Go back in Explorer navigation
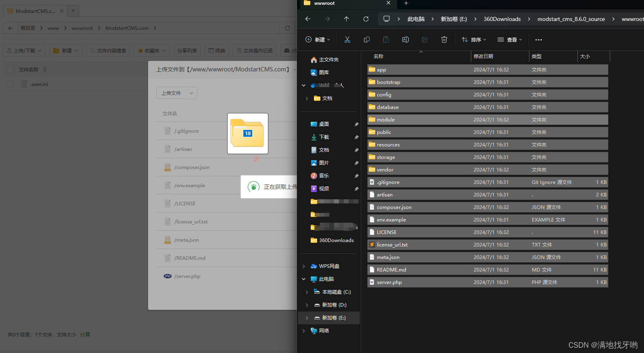 (x=308, y=19)
